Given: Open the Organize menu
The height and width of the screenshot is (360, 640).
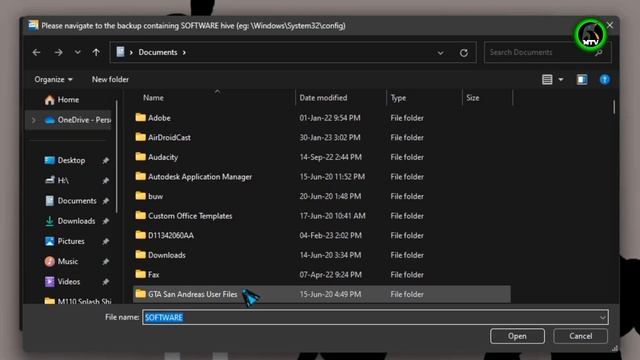Looking at the screenshot, I should 53,79.
